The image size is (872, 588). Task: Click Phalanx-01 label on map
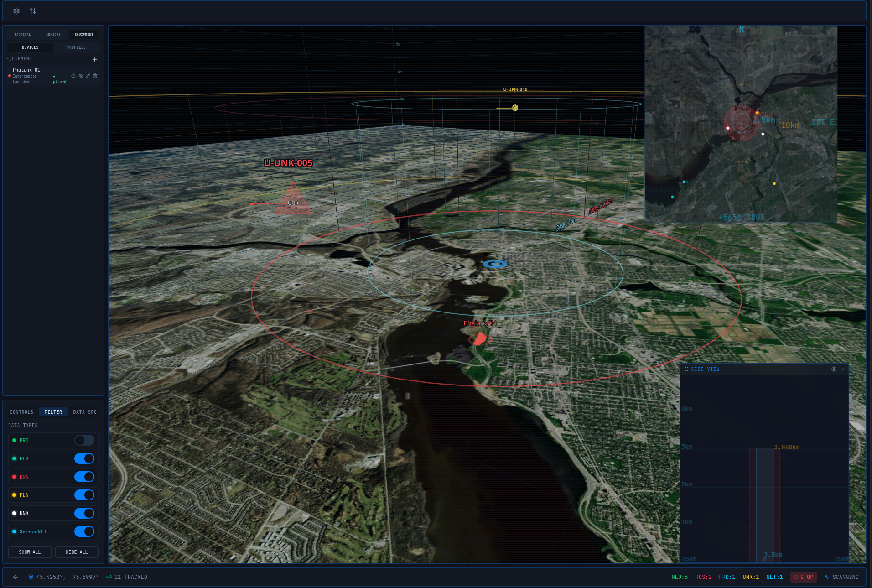(480, 323)
